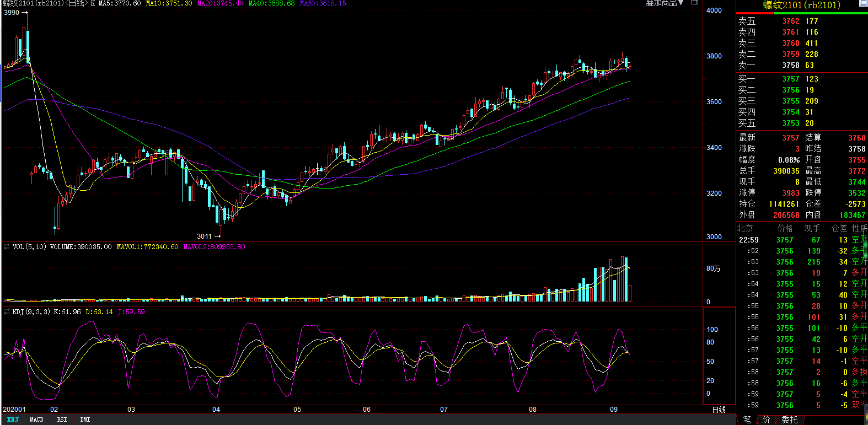Select the 卖四 3761 ask row
Image resolution: width=868 pixels, height=425 pixels.
click(x=802, y=32)
